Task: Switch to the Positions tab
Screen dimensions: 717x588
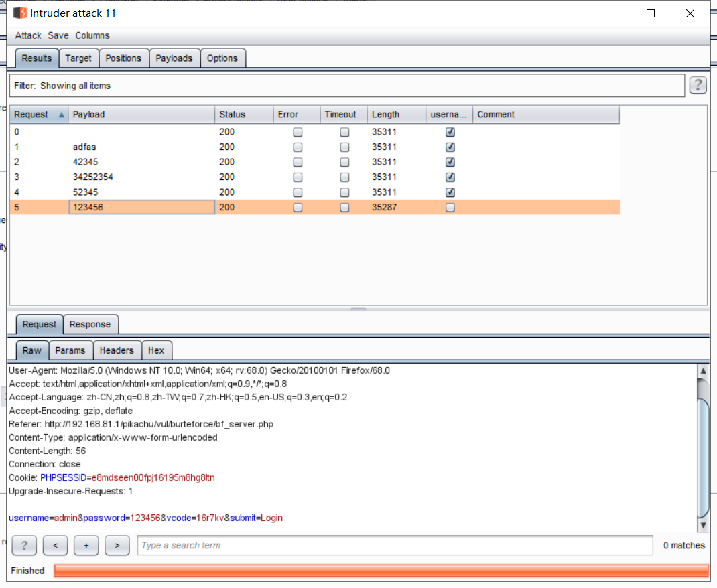Action: click(123, 58)
